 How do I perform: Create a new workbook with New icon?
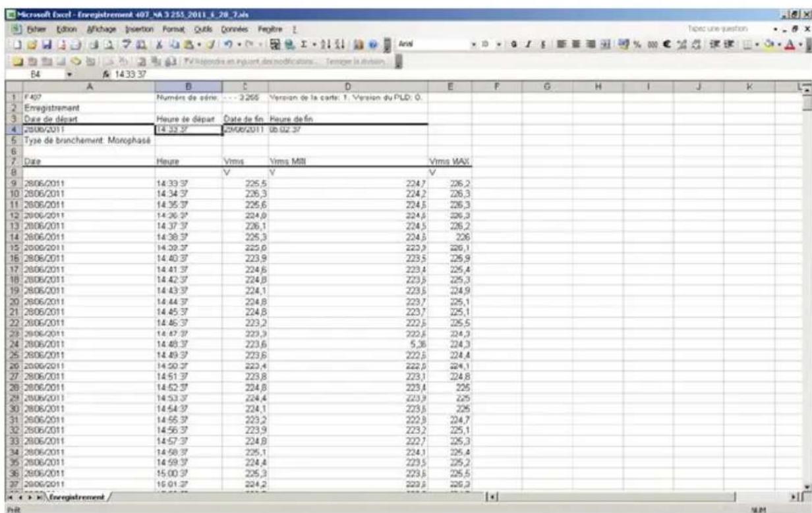pos(16,44)
